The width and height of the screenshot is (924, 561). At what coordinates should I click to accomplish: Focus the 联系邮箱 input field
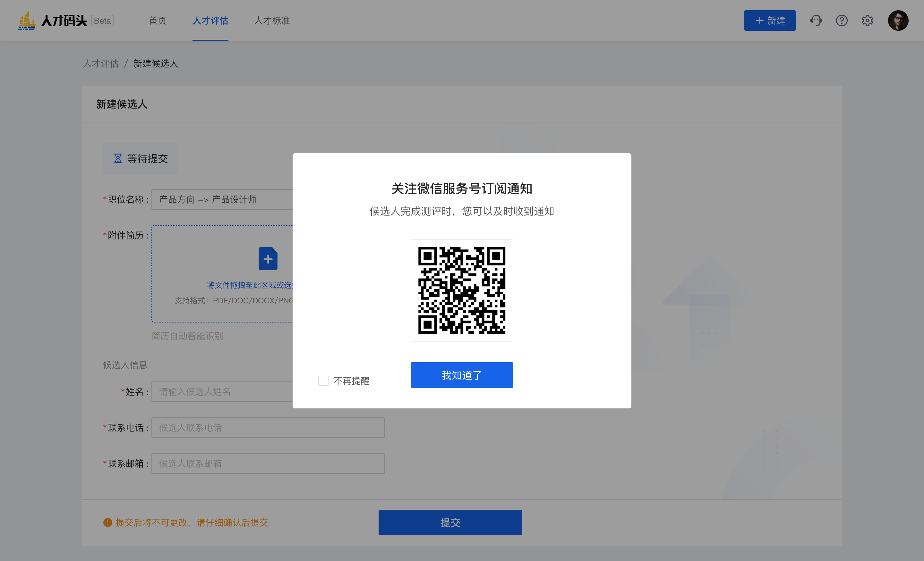pos(268,464)
